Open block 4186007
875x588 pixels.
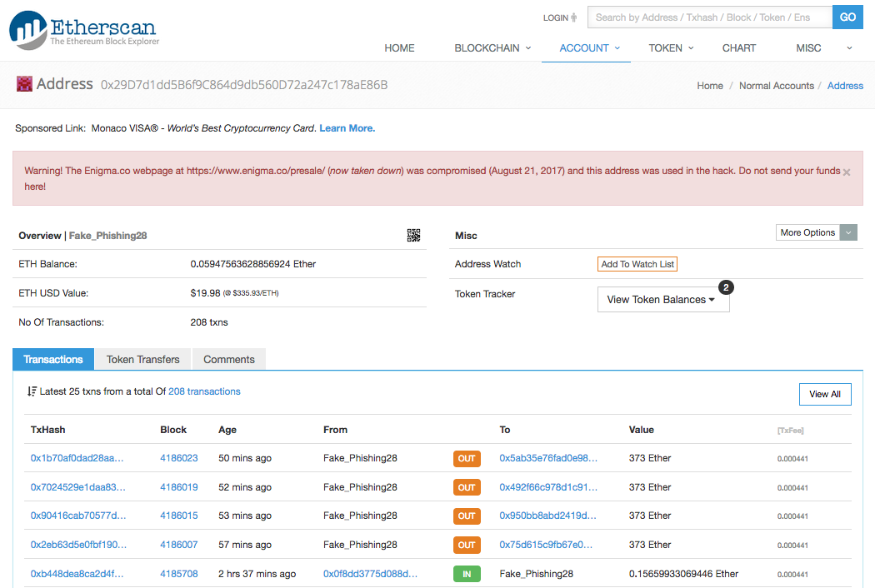[x=178, y=545]
